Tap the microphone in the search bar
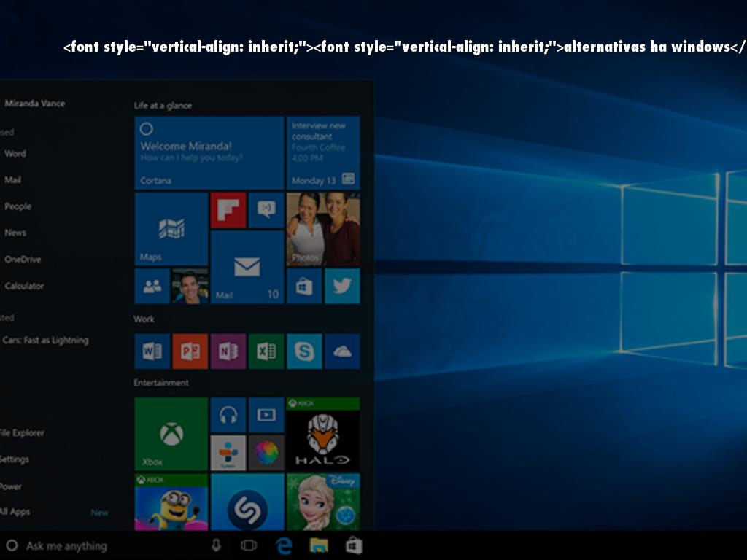The height and width of the screenshot is (560, 747). click(215, 545)
